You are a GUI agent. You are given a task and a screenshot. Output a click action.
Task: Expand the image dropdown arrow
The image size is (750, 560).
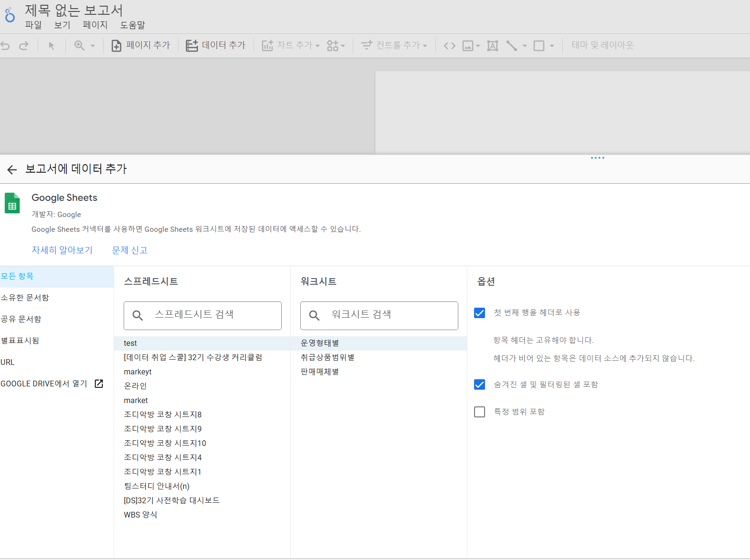[478, 46]
